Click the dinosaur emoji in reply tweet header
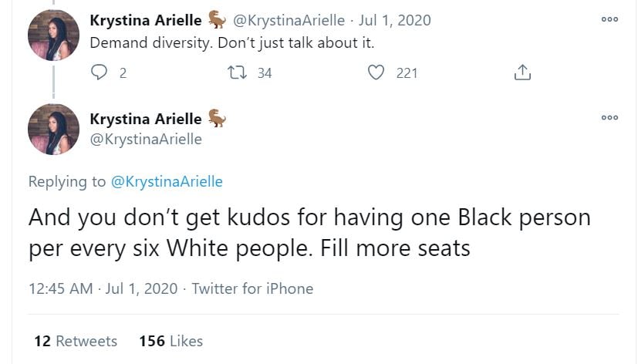The height and width of the screenshot is (364, 638). pos(217,119)
